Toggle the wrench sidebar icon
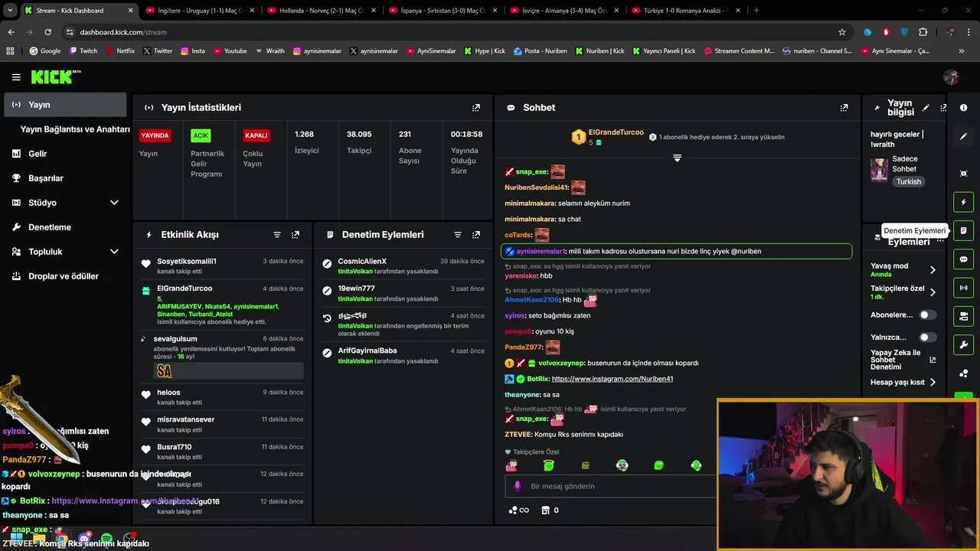980x551 pixels. click(964, 344)
